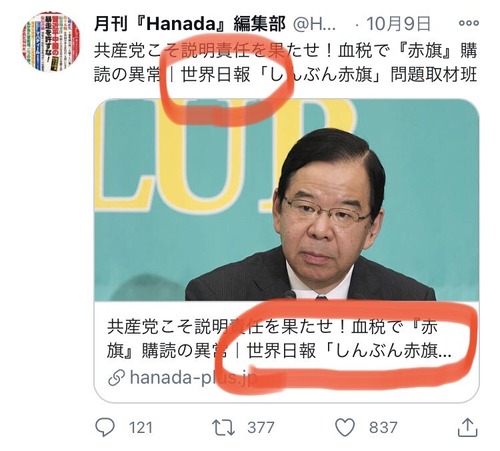Retweet using the retweet arrows icon
The height and width of the screenshot is (451, 500).
point(223,428)
